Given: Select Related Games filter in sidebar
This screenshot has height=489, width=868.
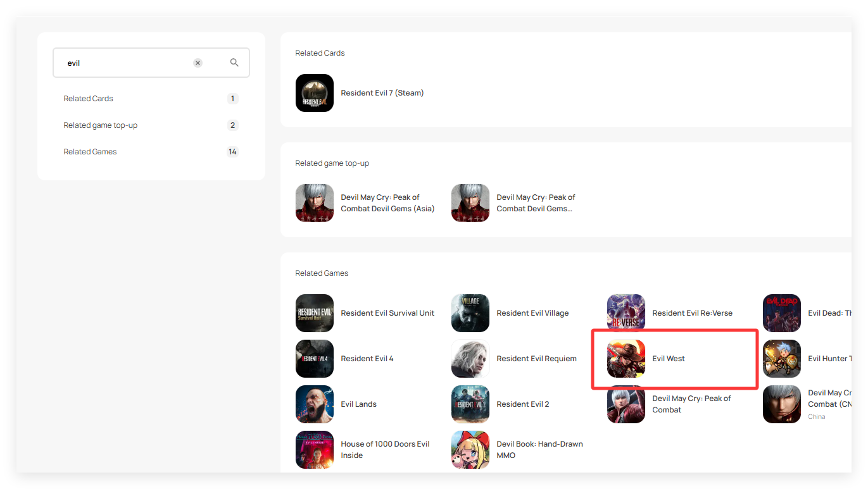Looking at the screenshot, I should pyautogui.click(x=91, y=152).
